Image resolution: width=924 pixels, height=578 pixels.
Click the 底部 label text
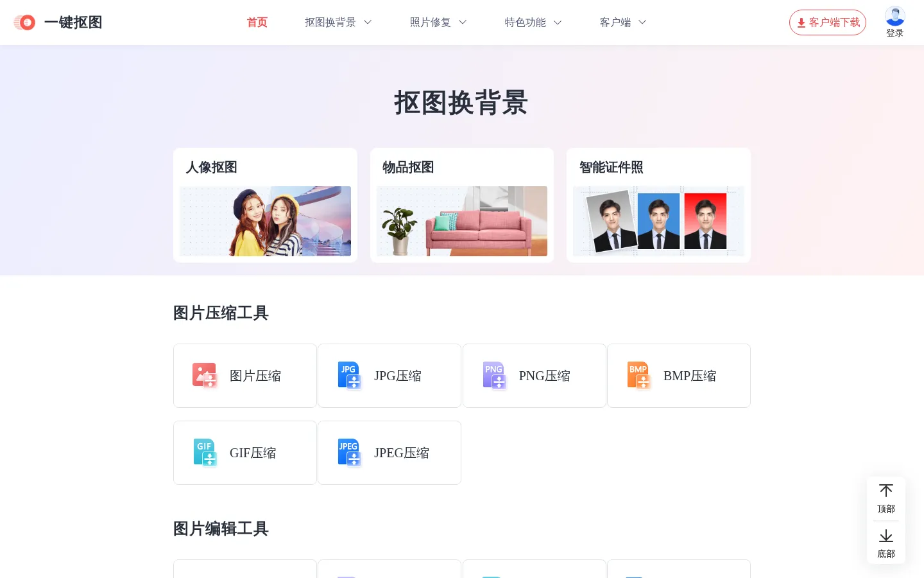click(x=886, y=554)
